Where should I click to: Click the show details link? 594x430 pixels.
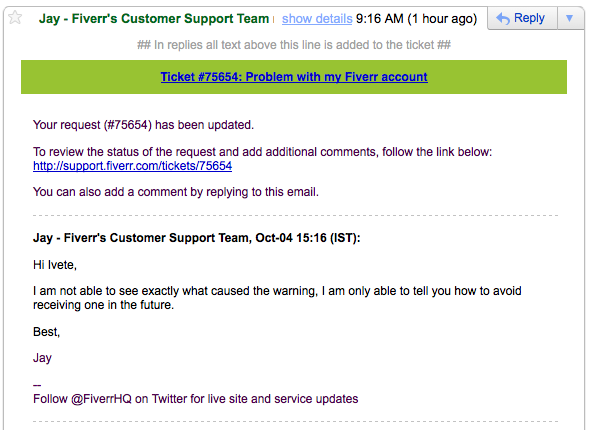pos(317,19)
